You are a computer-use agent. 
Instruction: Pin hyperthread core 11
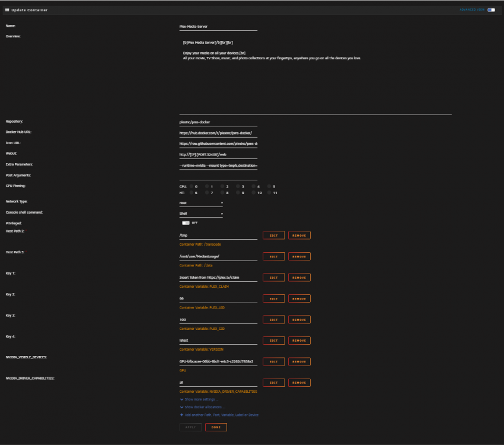pyautogui.click(x=269, y=193)
